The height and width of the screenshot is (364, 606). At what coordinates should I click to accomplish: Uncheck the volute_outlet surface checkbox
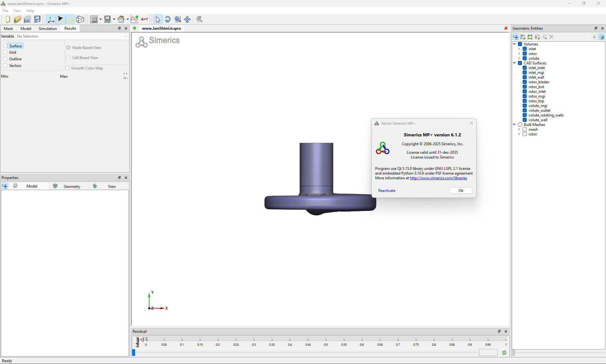[525, 110]
